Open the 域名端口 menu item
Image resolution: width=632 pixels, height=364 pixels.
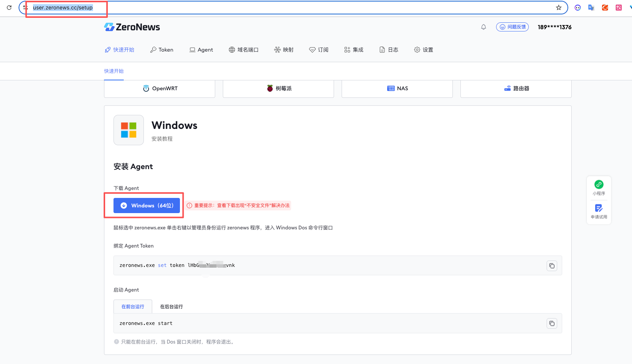tap(244, 50)
